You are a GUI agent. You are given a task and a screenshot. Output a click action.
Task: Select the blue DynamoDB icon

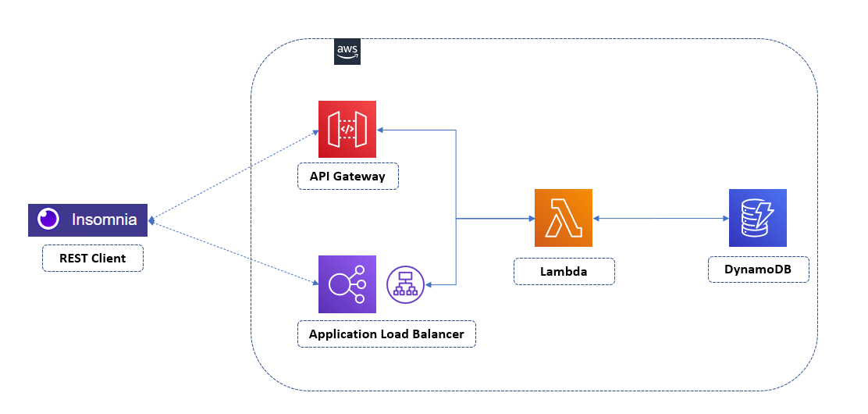pos(758,218)
